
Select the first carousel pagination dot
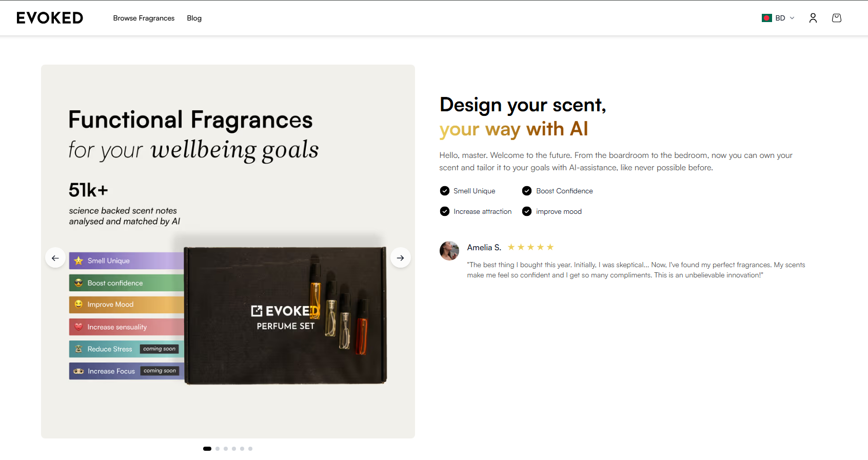[x=207, y=449]
